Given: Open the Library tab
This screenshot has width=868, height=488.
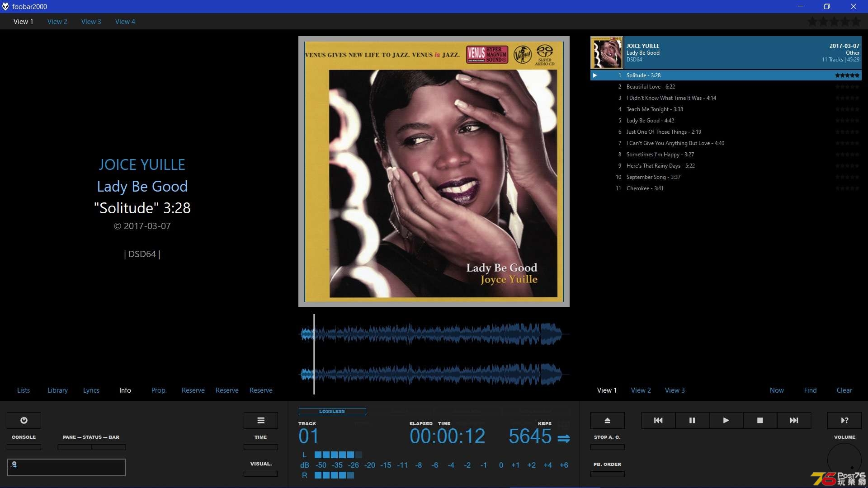Looking at the screenshot, I should (x=57, y=390).
